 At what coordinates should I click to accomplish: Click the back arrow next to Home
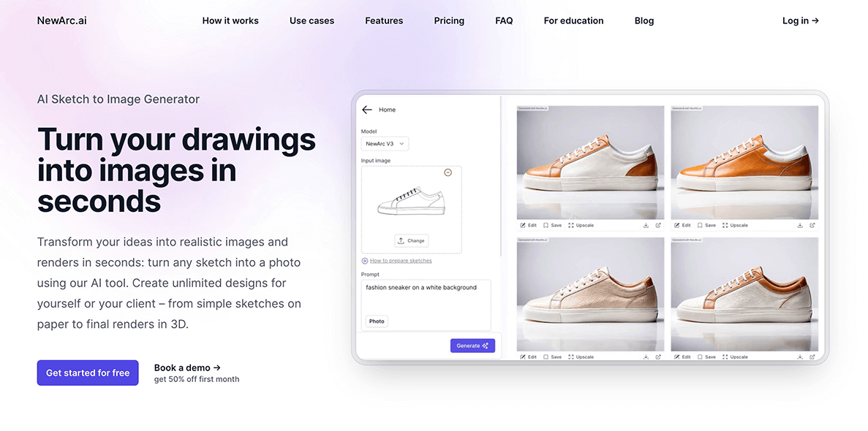click(366, 110)
